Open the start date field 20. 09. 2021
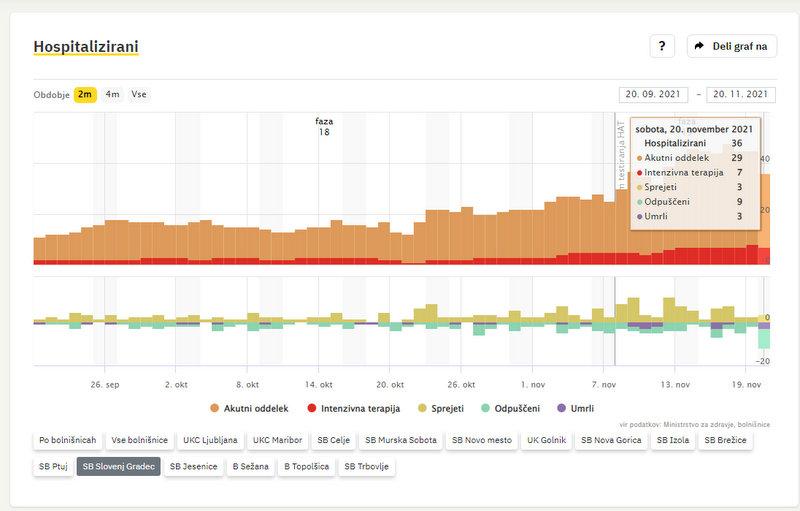The height and width of the screenshot is (511, 800). [x=654, y=94]
